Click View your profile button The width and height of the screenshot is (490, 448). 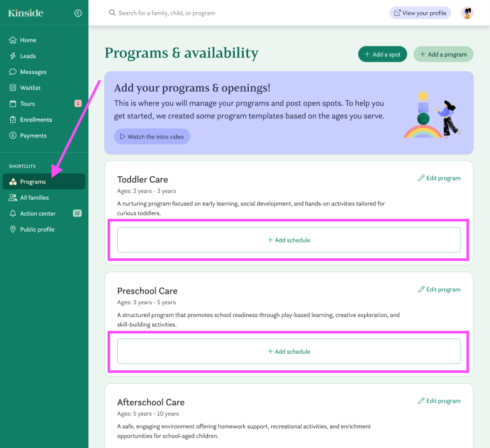point(420,13)
